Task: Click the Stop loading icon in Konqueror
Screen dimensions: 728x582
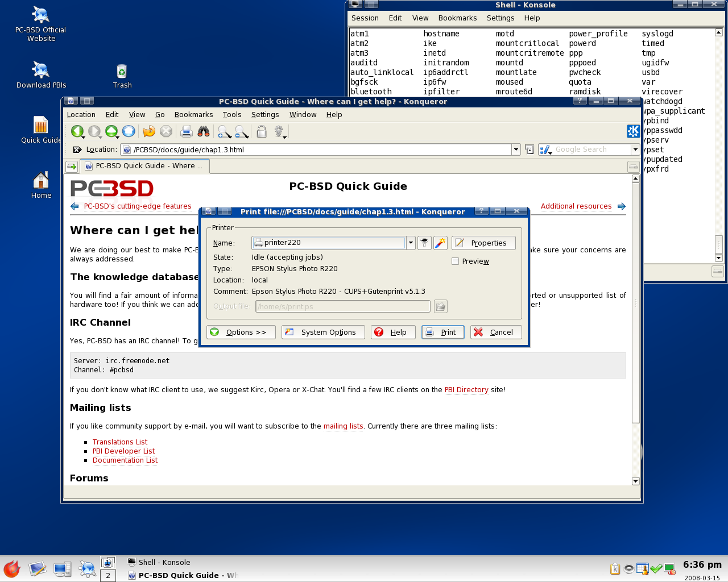Action: [x=166, y=131]
